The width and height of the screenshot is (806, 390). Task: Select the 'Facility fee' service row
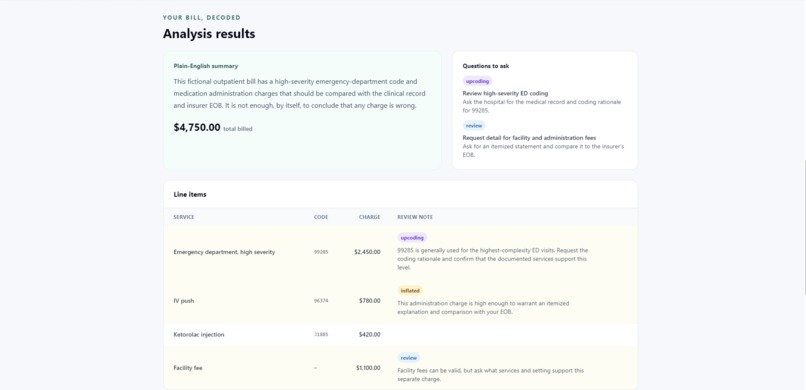click(400, 368)
